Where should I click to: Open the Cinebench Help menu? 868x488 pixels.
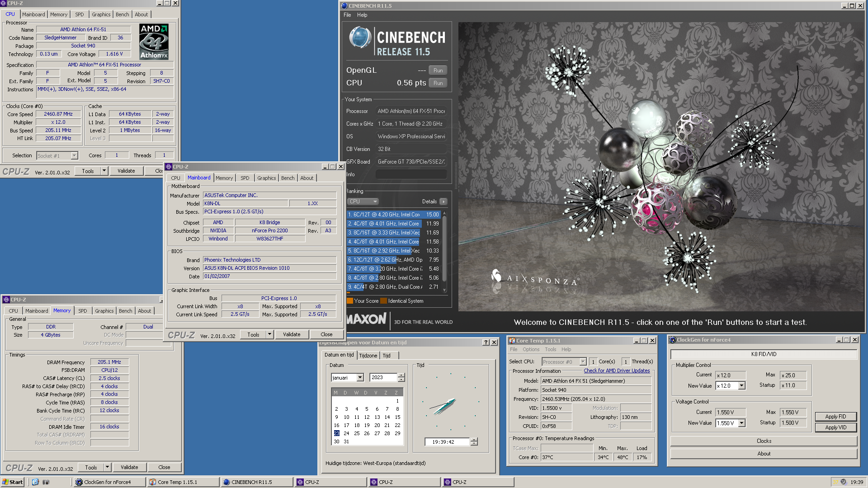tap(362, 15)
